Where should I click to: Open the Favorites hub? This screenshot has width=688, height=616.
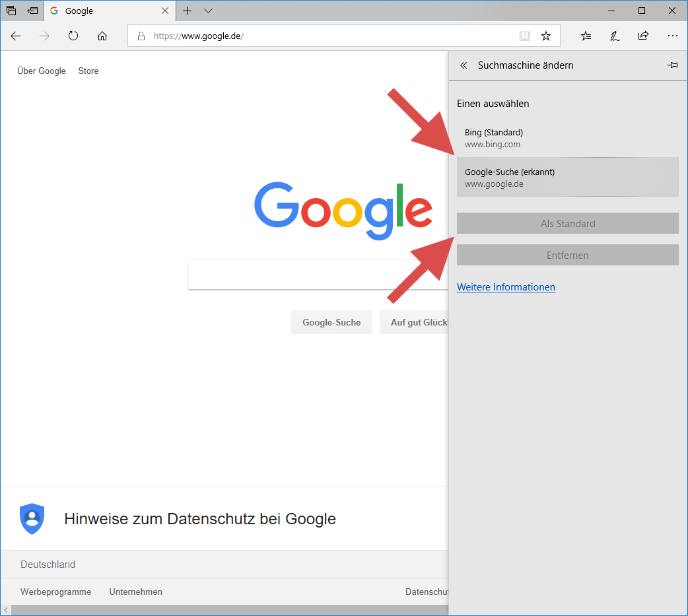tap(586, 36)
